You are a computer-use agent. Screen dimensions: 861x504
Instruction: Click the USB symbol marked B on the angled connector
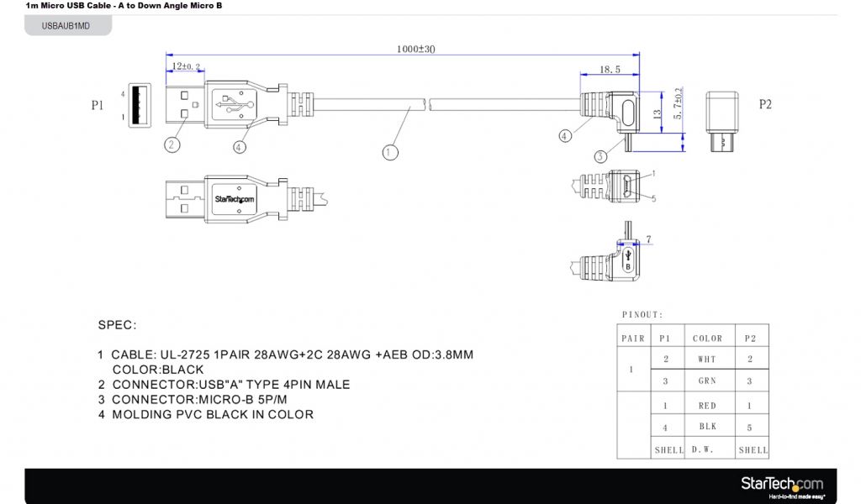tap(626, 260)
